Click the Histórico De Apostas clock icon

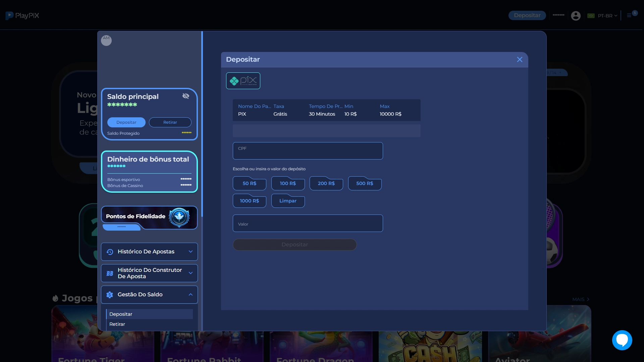click(110, 252)
